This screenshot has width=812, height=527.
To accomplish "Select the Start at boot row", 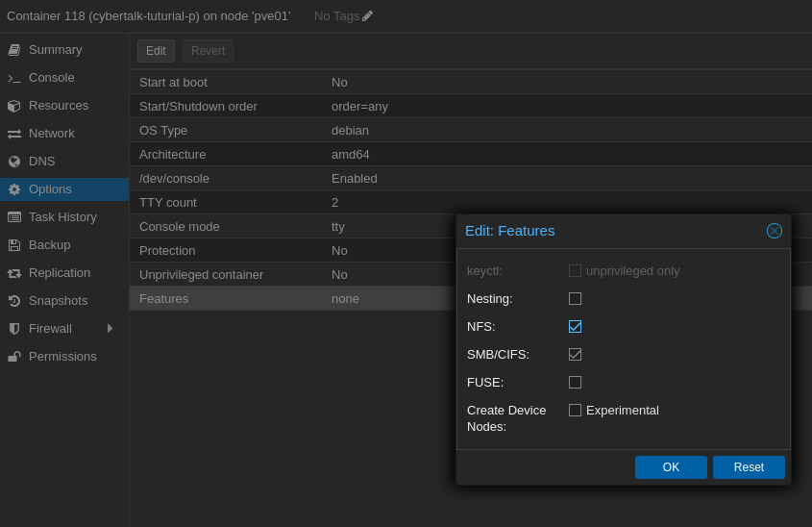I will click(x=471, y=83).
